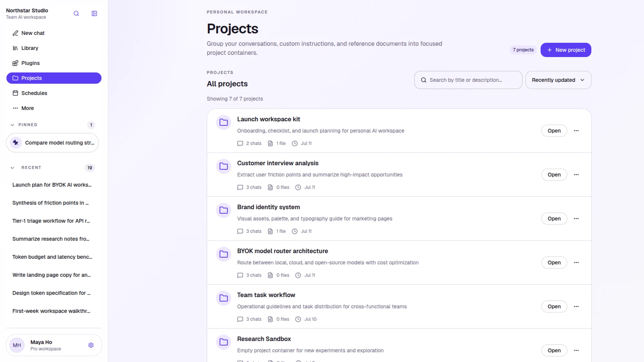Click the New project button
The height and width of the screenshot is (362, 644).
click(566, 50)
